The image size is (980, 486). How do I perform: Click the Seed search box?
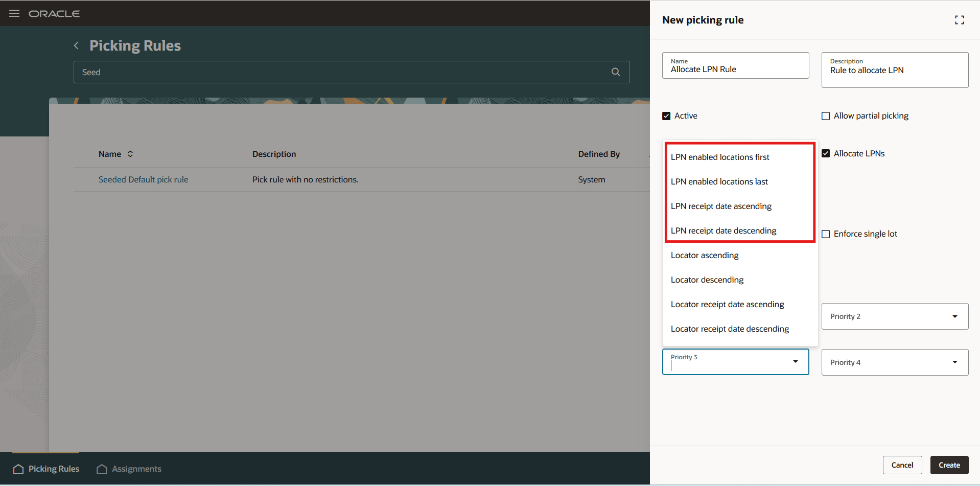[x=352, y=72]
